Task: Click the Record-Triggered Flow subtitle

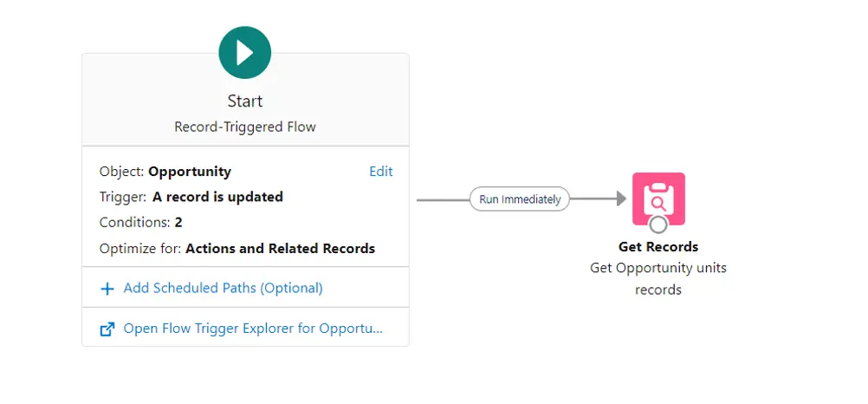Action: (x=245, y=127)
